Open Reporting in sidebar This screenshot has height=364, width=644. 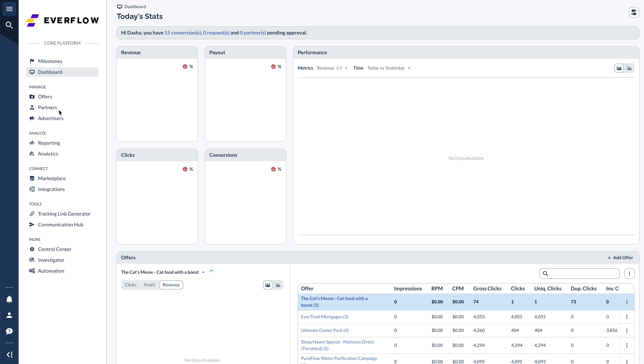(x=62, y=143)
